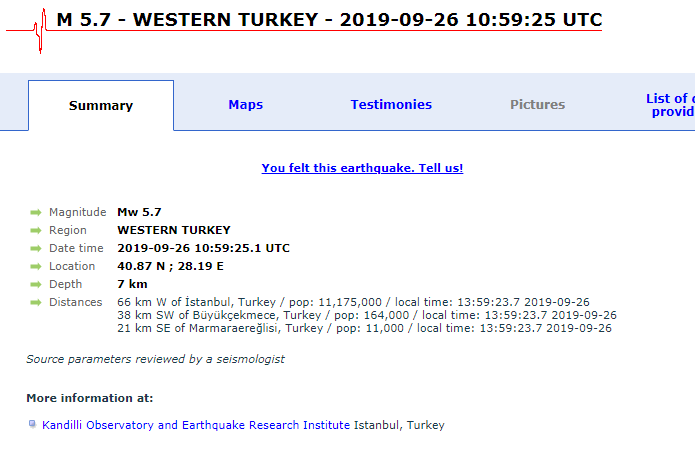695x465 pixels.
Task: Click green arrow icon beside Region
Action: 35,231
